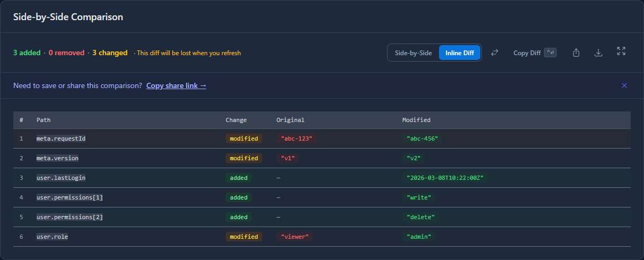The height and width of the screenshot is (260, 644).
Task: Click the Modified column header
Action: (x=416, y=120)
